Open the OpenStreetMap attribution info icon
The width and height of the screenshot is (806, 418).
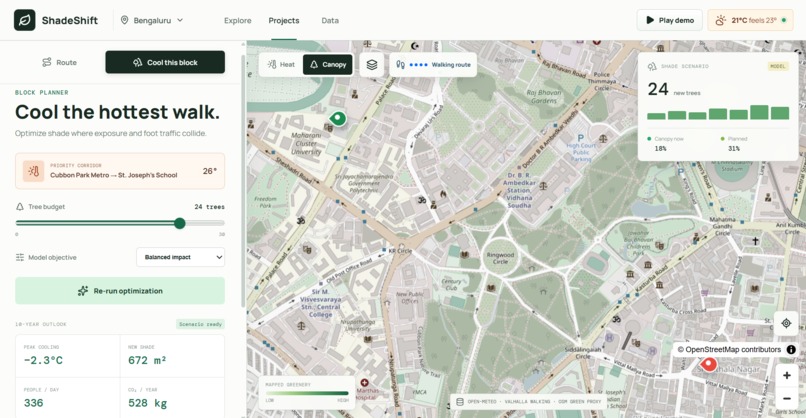coord(791,350)
